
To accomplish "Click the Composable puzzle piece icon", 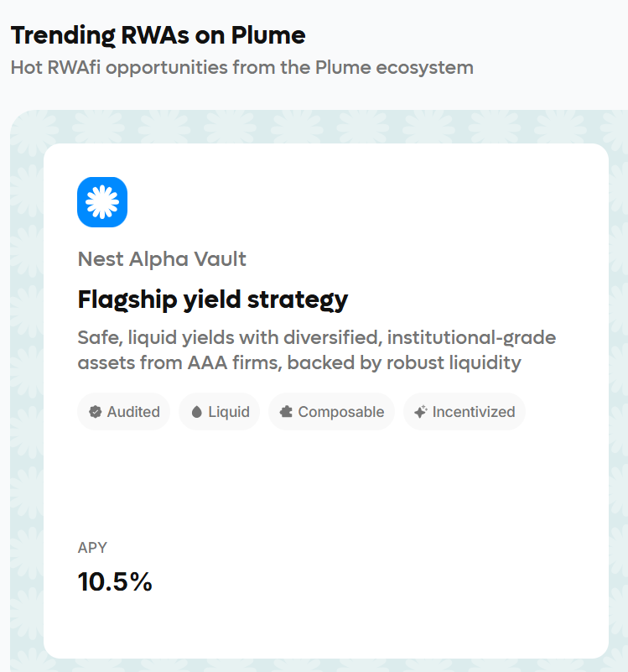I will pyautogui.click(x=286, y=412).
